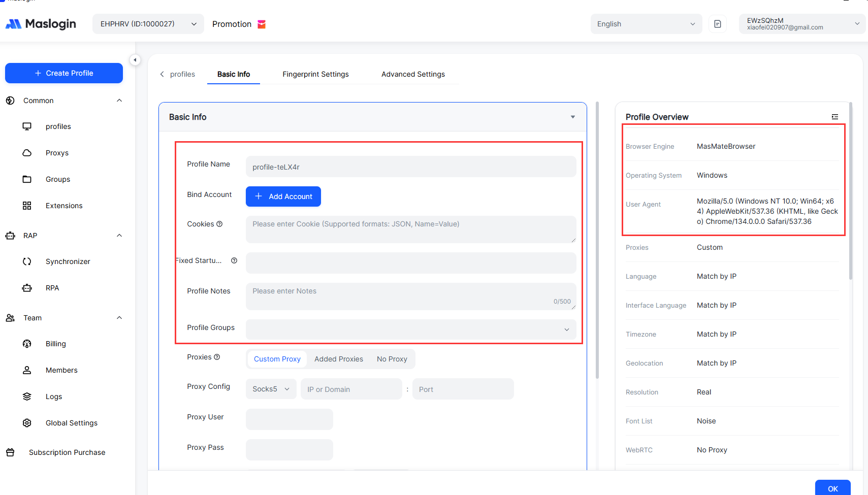
Task: Toggle the Profile Overview list icon
Action: coord(834,117)
